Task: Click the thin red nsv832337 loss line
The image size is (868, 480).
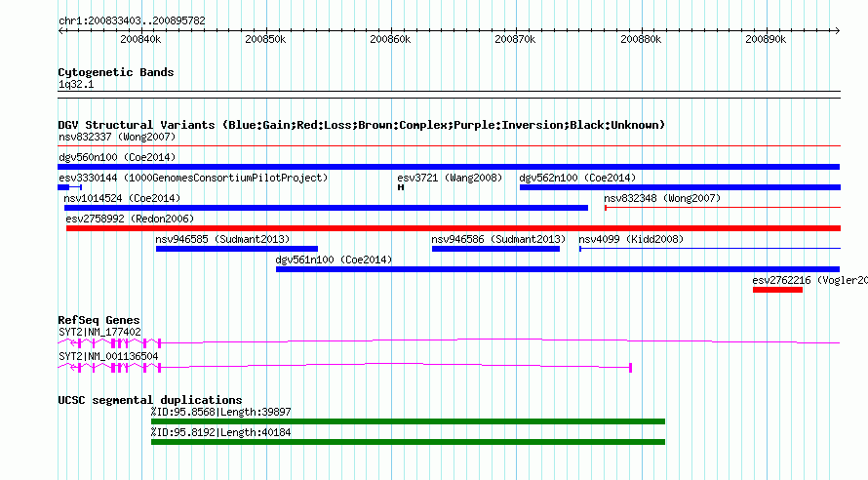Action: (x=449, y=146)
